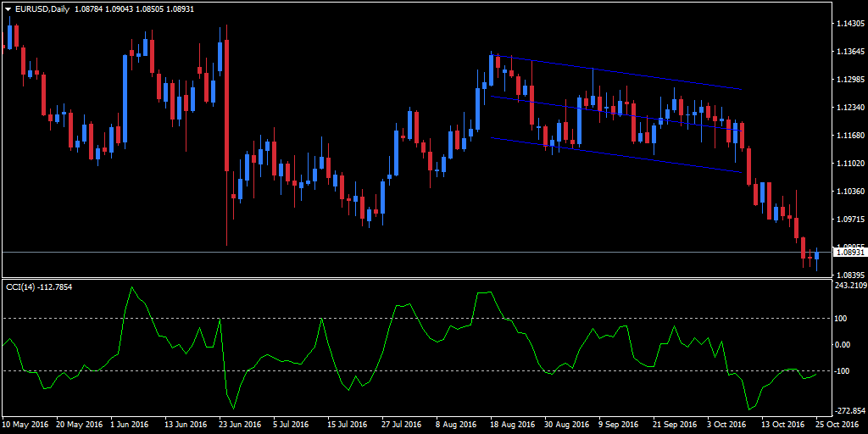Click the current price label 1.08931

pos(851,253)
